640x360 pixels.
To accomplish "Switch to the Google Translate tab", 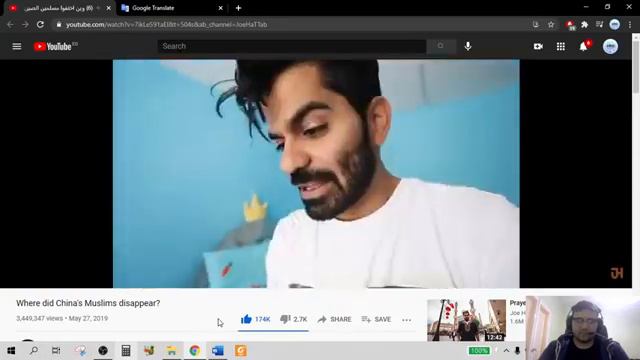I will coord(171,8).
